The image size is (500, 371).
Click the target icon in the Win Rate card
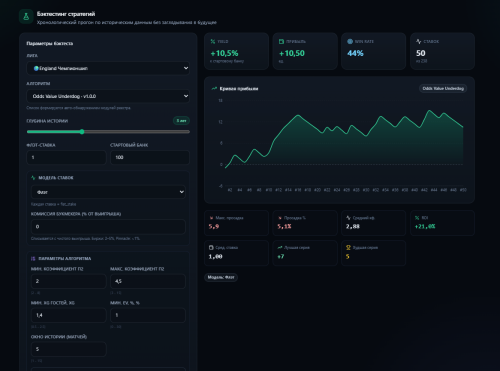tap(350, 41)
